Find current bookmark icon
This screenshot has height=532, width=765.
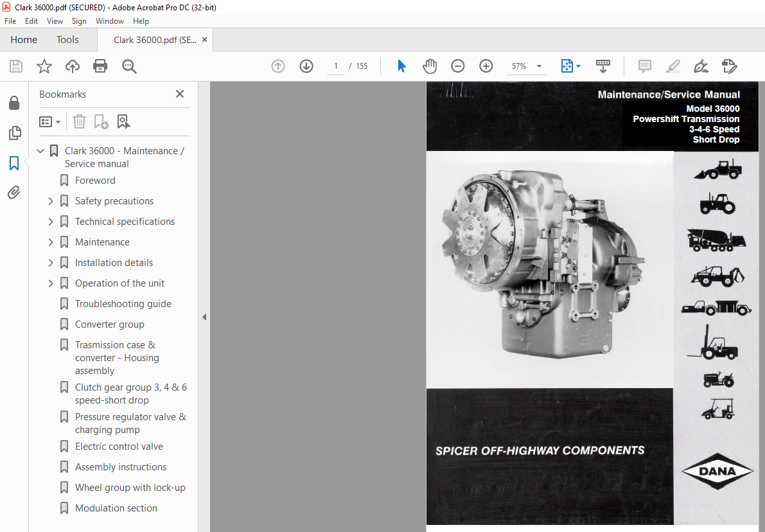coord(123,121)
